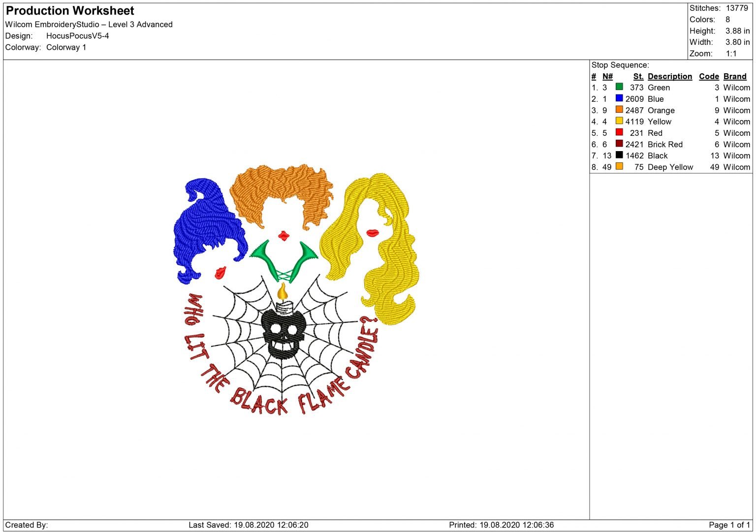Click the Yellow color swatch in row 4

(619, 122)
